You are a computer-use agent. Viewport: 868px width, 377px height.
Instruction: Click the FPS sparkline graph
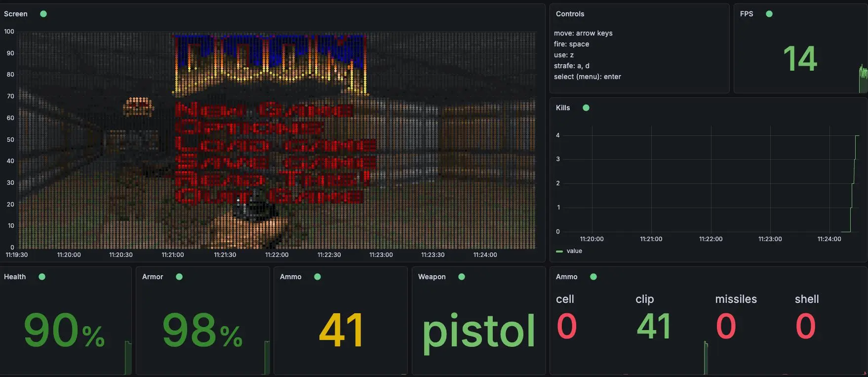(863, 78)
